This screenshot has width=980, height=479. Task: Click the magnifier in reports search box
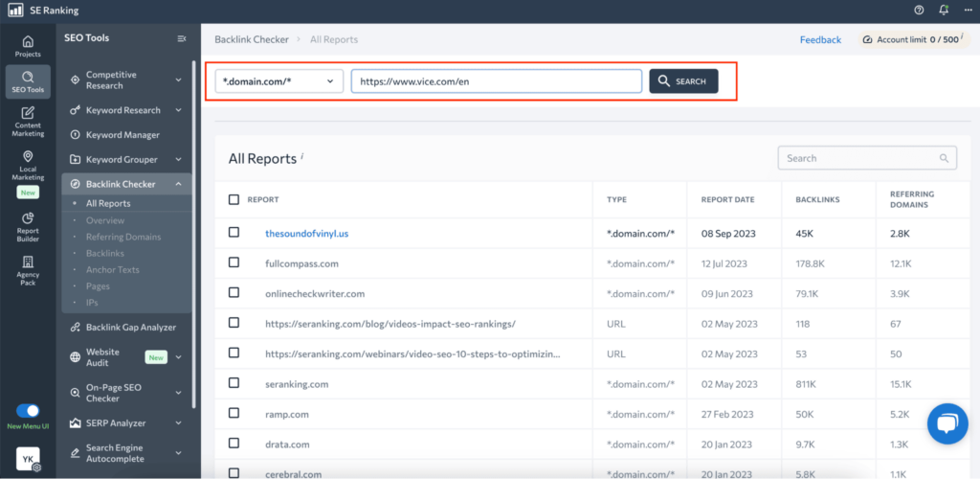click(944, 158)
